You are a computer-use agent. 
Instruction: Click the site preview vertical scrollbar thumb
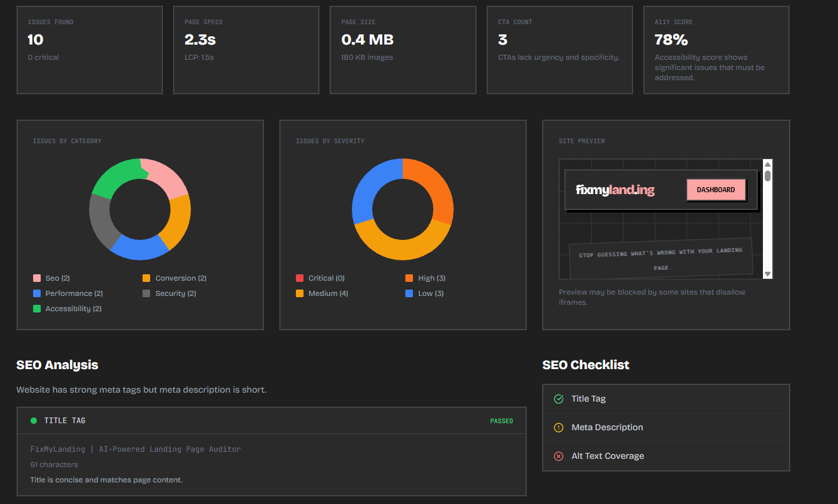(x=767, y=176)
